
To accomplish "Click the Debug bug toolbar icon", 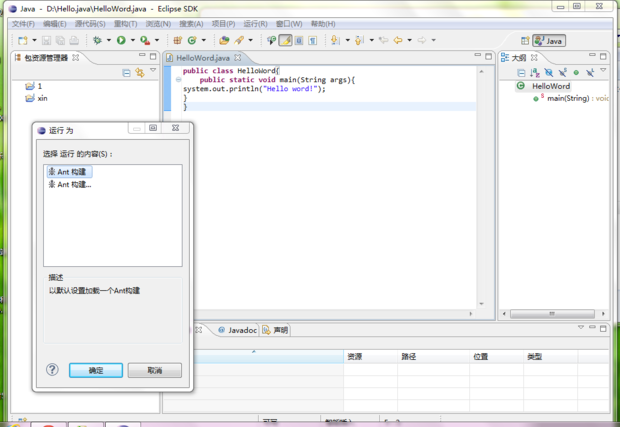I will click(x=97, y=41).
